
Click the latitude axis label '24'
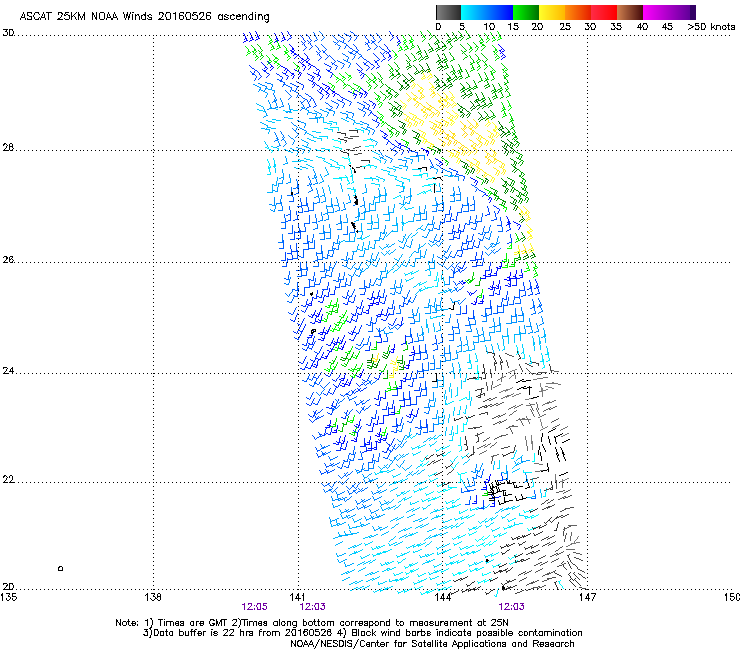point(8,371)
